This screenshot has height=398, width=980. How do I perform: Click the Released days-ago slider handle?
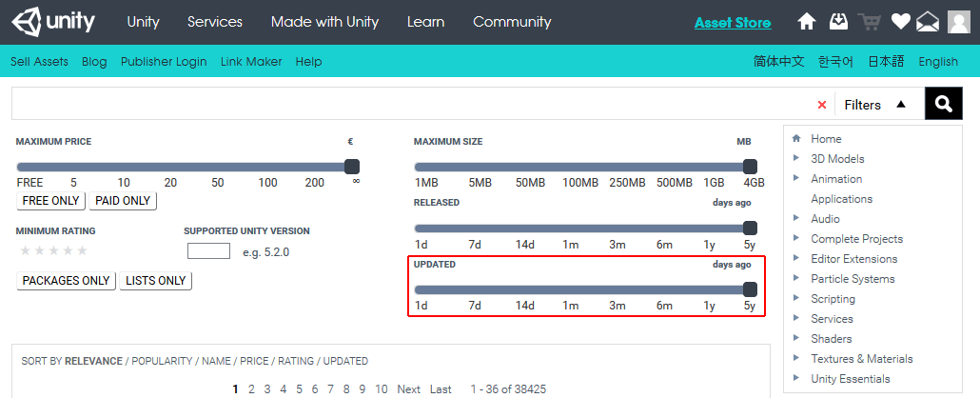[750, 228]
